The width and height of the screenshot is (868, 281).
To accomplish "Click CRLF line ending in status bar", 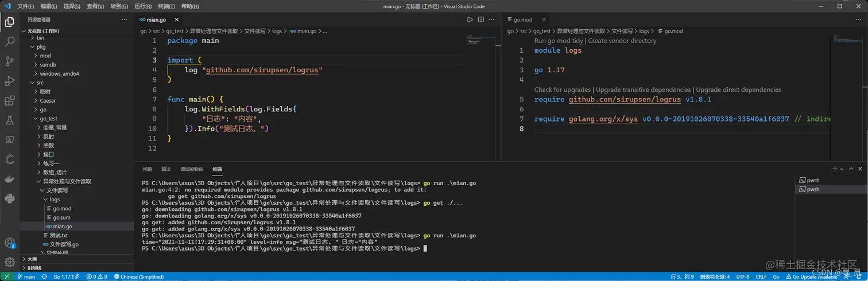I will click(x=761, y=276).
